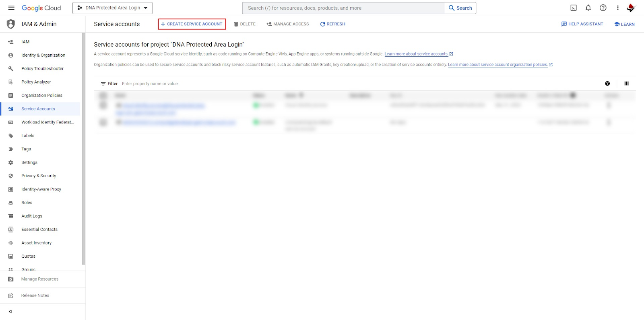Screen dimensions: 644x320
Task: Click the Quotas icon in sidebar
Action: coord(11,256)
